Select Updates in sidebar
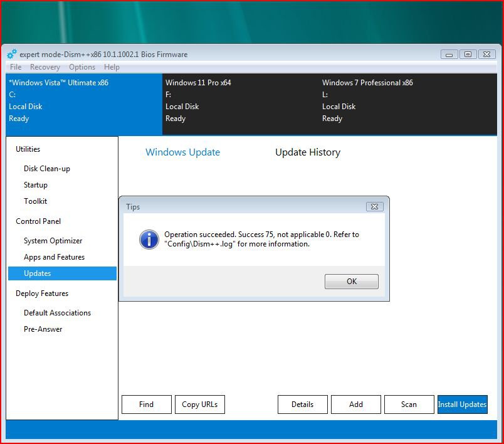Viewport: 504px width, 444px height. point(62,273)
